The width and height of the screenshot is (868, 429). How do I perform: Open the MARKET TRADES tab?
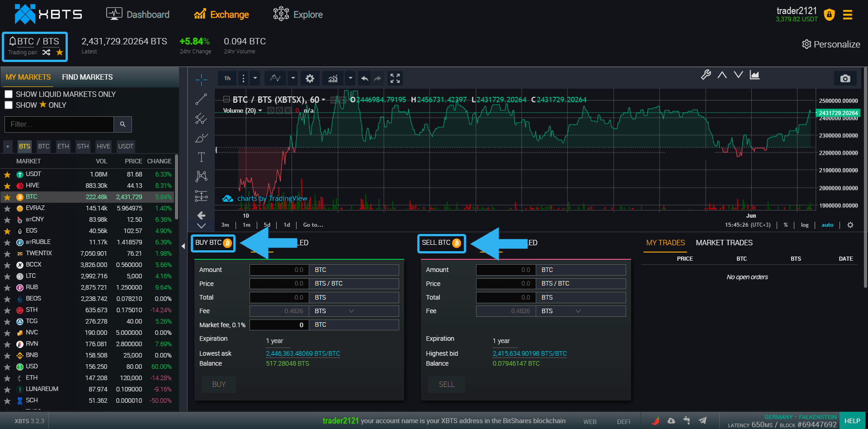[724, 243]
